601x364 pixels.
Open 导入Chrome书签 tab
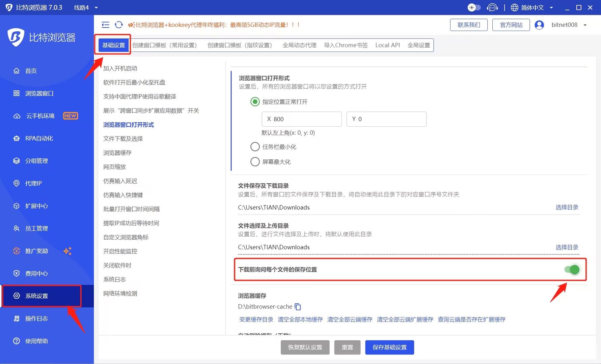(346, 45)
